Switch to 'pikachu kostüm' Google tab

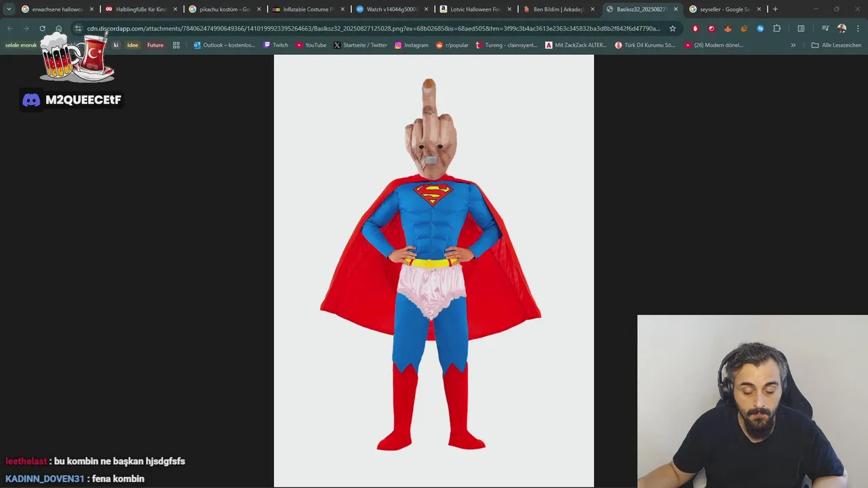(x=224, y=9)
